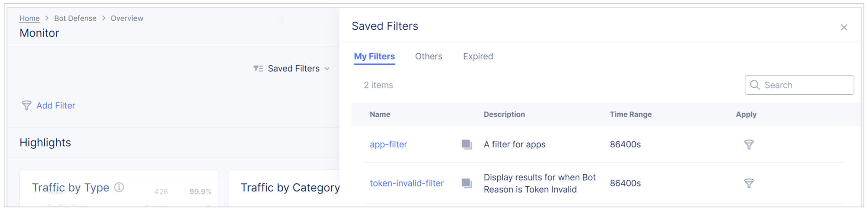
Task: Select the My Filters tab
Action: coord(374,56)
